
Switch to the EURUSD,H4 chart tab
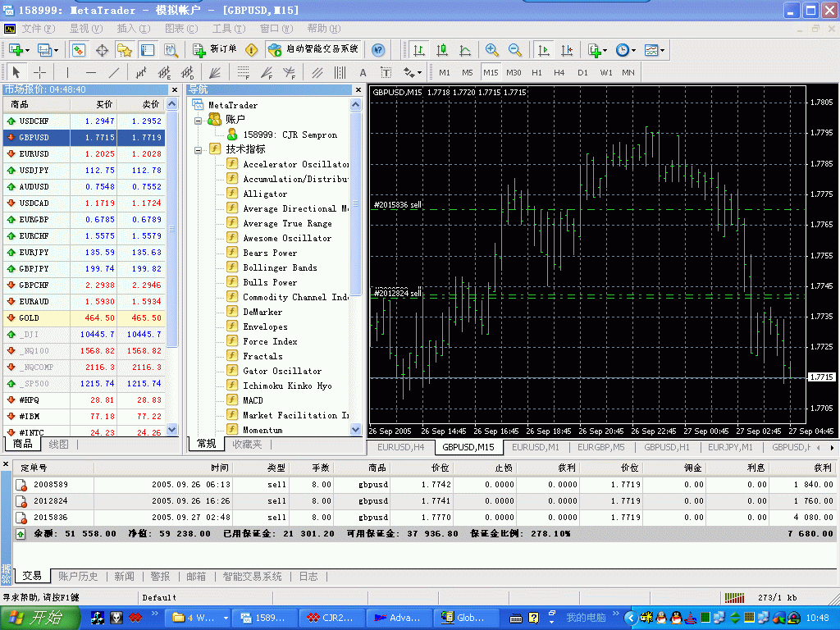(x=400, y=447)
